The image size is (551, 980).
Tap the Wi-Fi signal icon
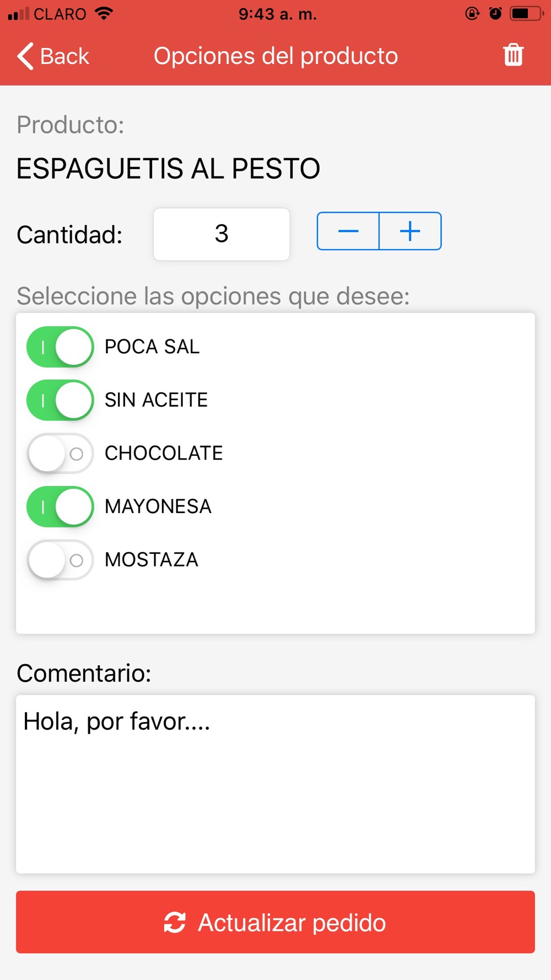(x=104, y=13)
